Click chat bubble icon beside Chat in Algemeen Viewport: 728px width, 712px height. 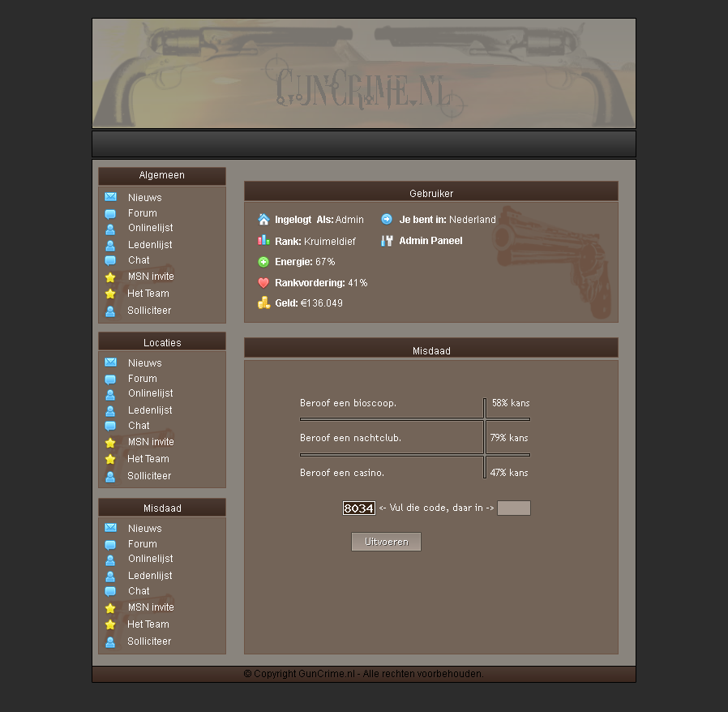[x=110, y=260]
